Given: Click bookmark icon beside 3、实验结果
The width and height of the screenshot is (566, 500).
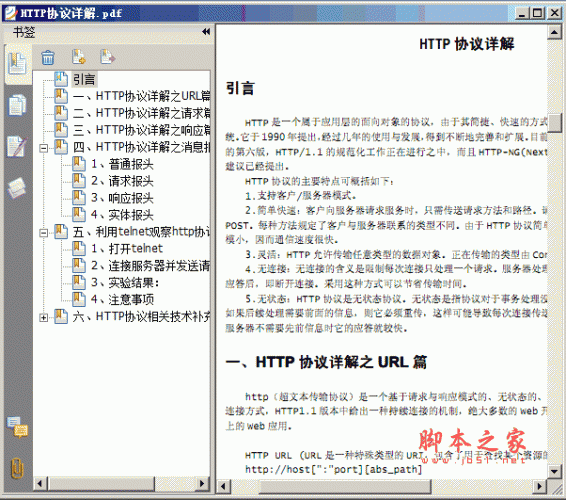Looking at the screenshot, I should (x=79, y=282).
